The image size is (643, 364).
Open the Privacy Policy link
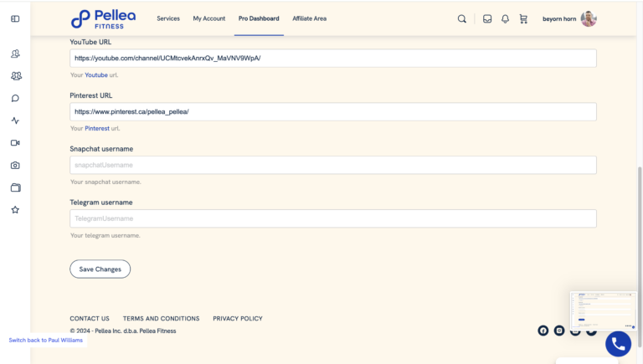[x=238, y=319]
